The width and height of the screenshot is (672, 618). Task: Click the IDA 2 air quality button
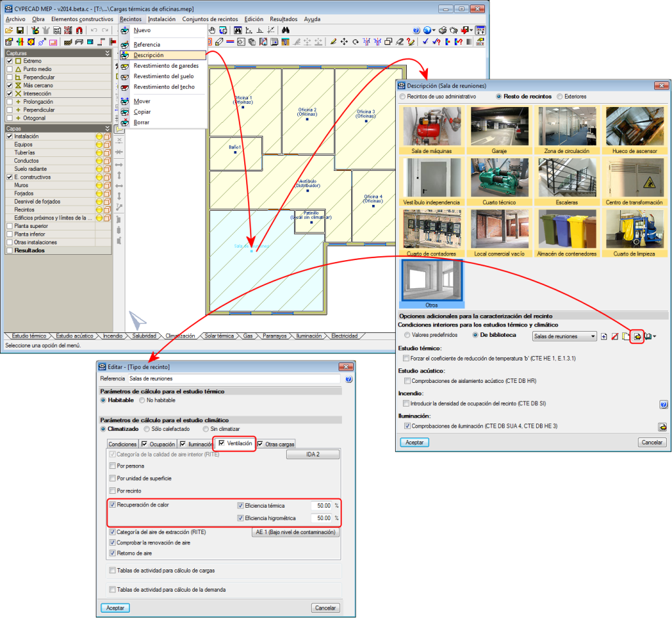pos(313,454)
